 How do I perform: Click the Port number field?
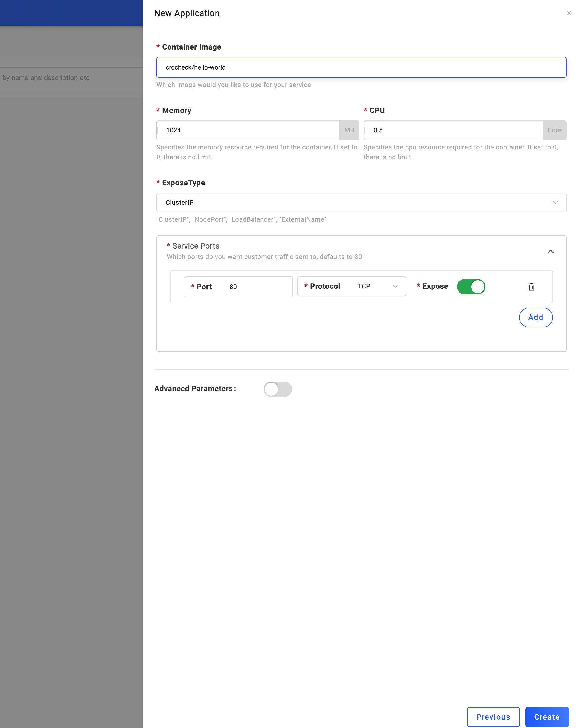[x=256, y=287]
